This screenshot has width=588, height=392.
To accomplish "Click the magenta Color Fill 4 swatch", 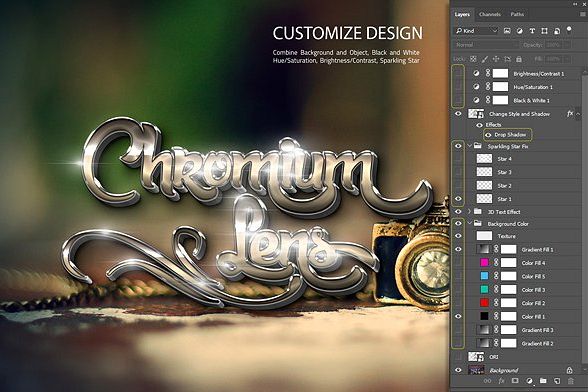I will [484, 263].
